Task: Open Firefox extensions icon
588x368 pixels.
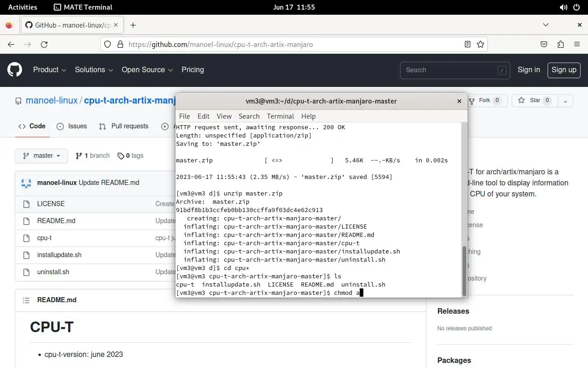Action: coord(560,45)
